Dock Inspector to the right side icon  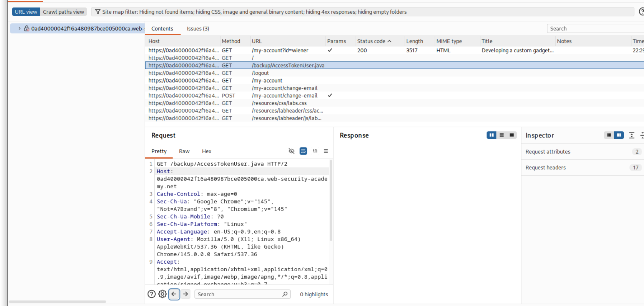[x=619, y=135]
